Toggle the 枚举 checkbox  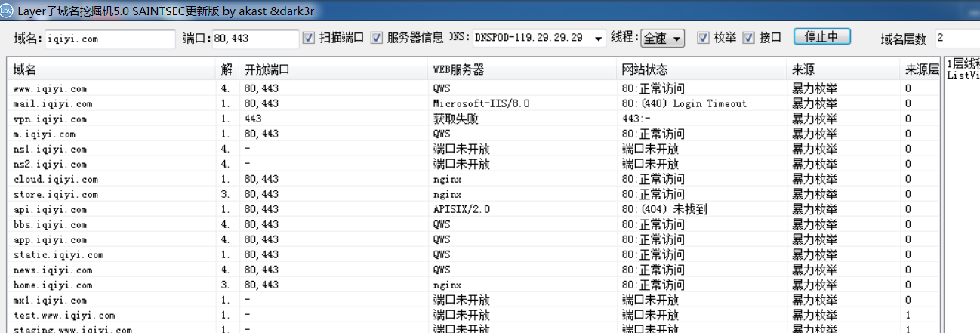pos(703,38)
